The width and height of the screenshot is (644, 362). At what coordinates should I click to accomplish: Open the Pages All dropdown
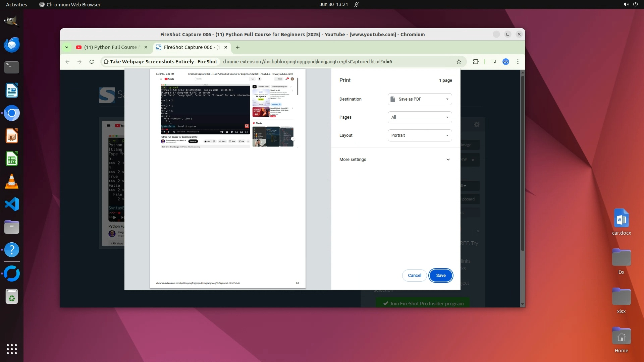click(x=420, y=117)
